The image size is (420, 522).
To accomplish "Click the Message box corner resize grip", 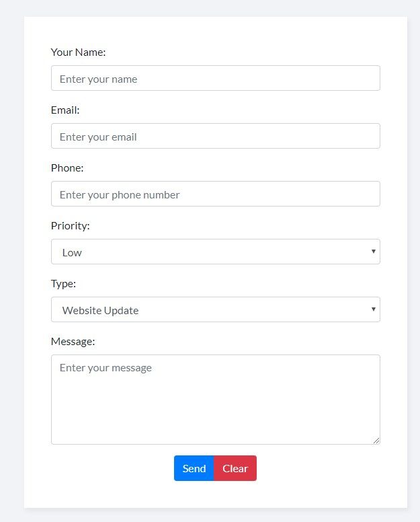I will pos(376,441).
